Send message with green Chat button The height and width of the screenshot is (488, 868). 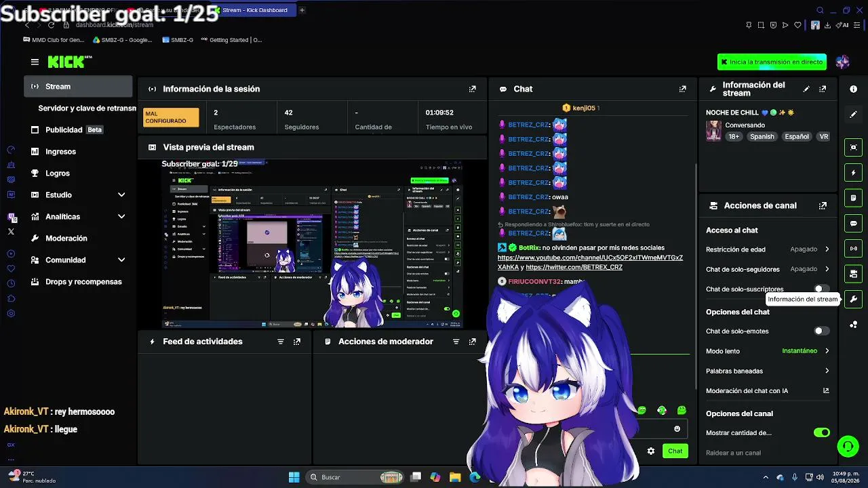[x=675, y=451]
